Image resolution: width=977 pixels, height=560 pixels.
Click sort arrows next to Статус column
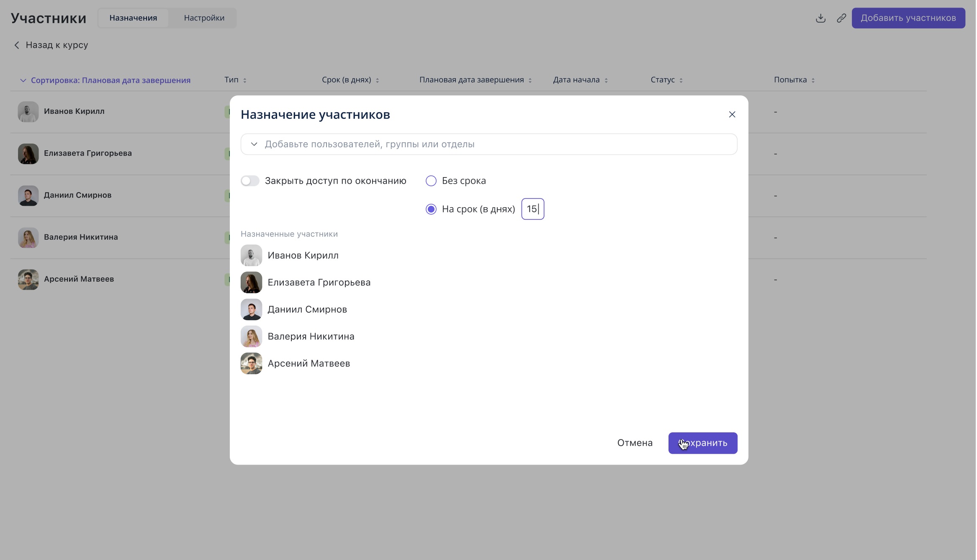click(x=681, y=80)
